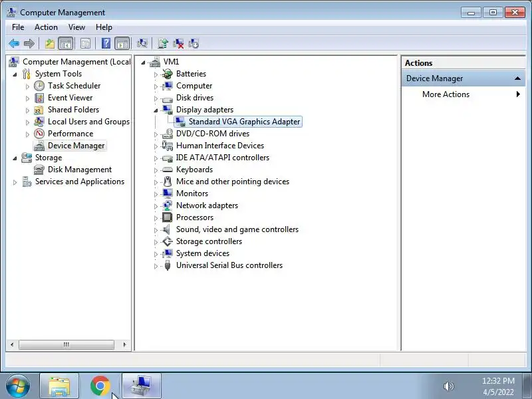Screen dimensions: 532x399
Task: Select Event Viewer in the console tree
Action: [70, 98]
